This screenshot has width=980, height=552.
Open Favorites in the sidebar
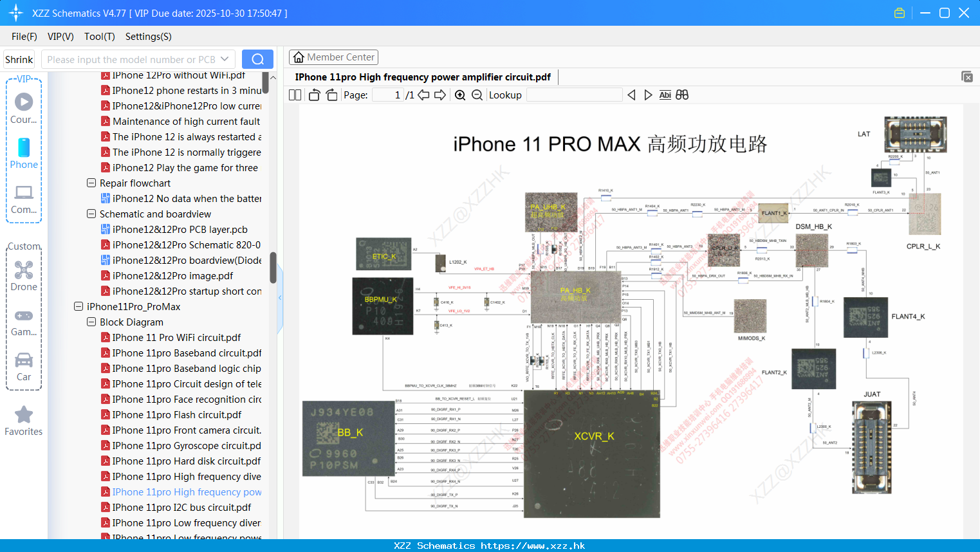pos(24,421)
